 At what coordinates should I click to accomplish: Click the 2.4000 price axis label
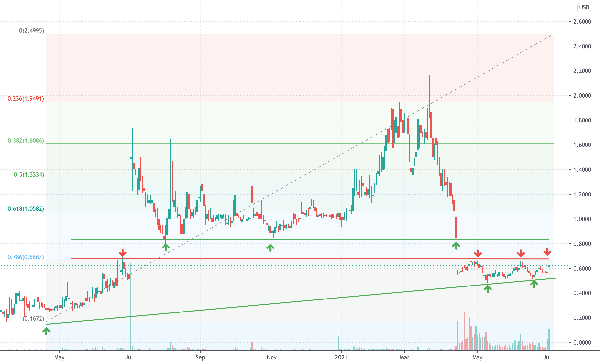pos(582,46)
